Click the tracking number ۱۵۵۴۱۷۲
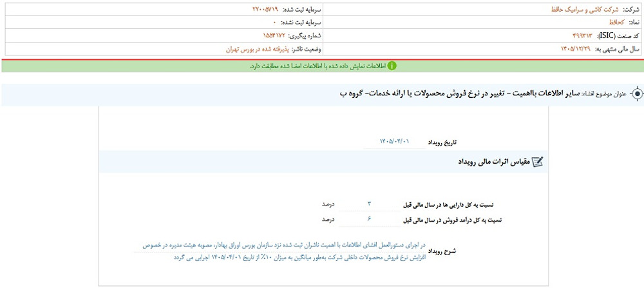Screen dimensions: 644x288 click(274, 35)
